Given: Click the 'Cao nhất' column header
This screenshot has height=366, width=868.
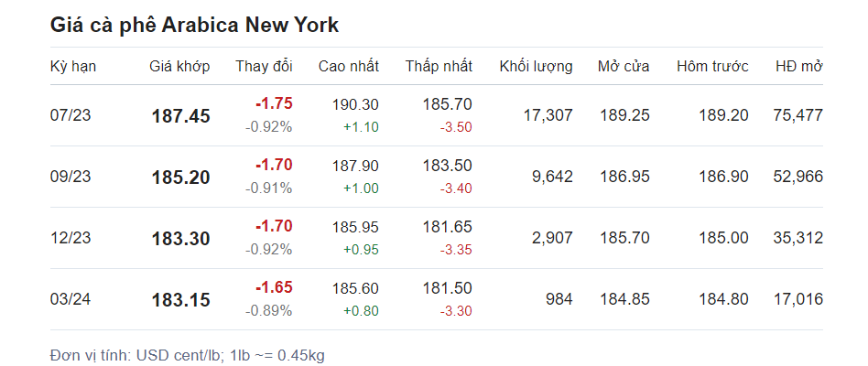Looking at the screenshot, I should [349, 67].
